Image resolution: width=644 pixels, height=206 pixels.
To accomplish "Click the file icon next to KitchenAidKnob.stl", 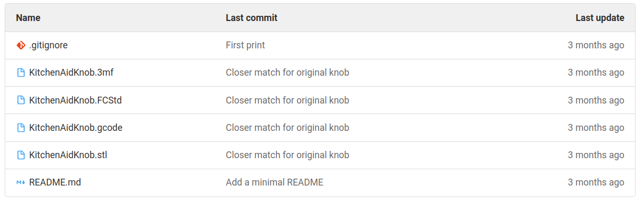I will tap(21, 155).
